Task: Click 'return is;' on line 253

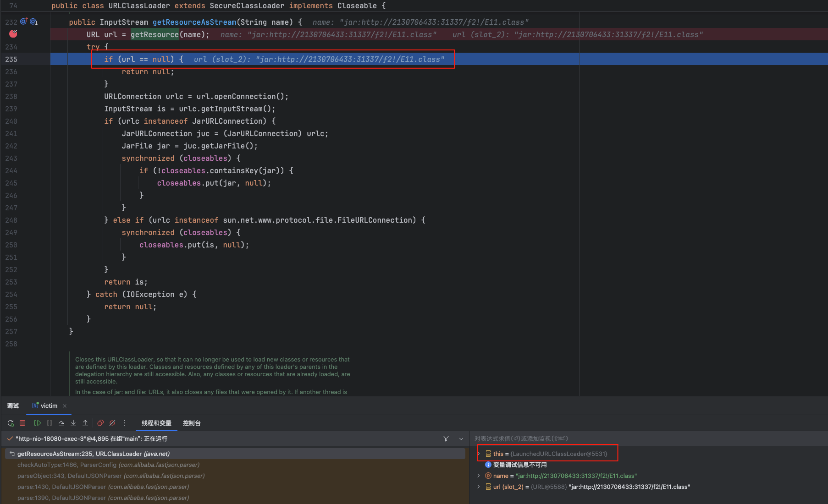Action: point(126,282)
